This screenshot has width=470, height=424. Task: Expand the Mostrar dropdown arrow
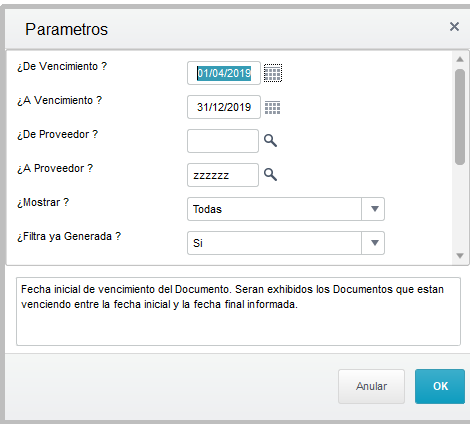tap(374, 209)
